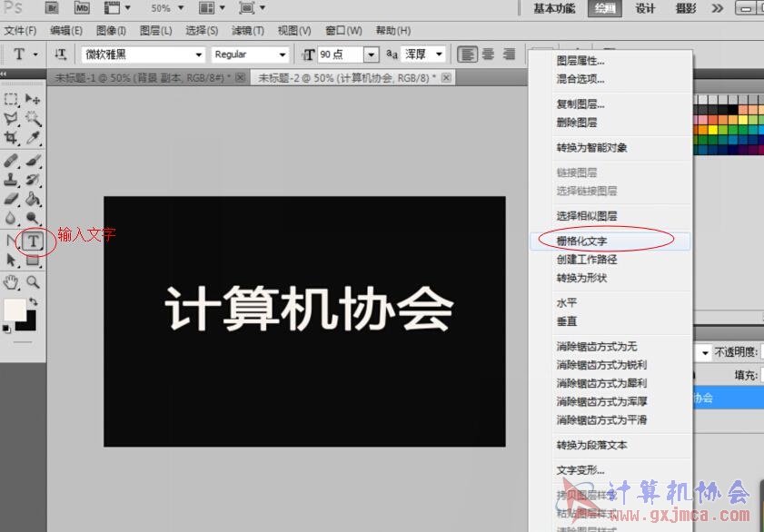Image resolution: width=764 pixels, height=532 pixels.
Task: Show more workspaces chevron
Action: pos(718,8)
